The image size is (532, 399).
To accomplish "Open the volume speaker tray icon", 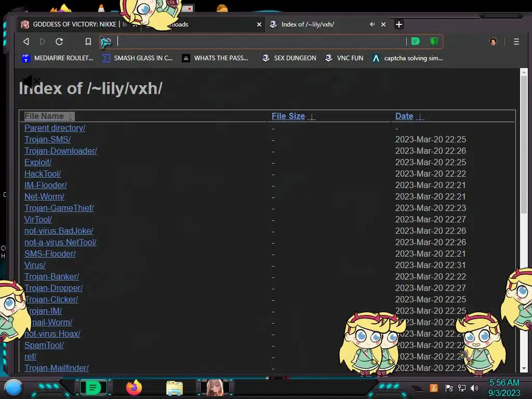I will click(x=474, y=388).
